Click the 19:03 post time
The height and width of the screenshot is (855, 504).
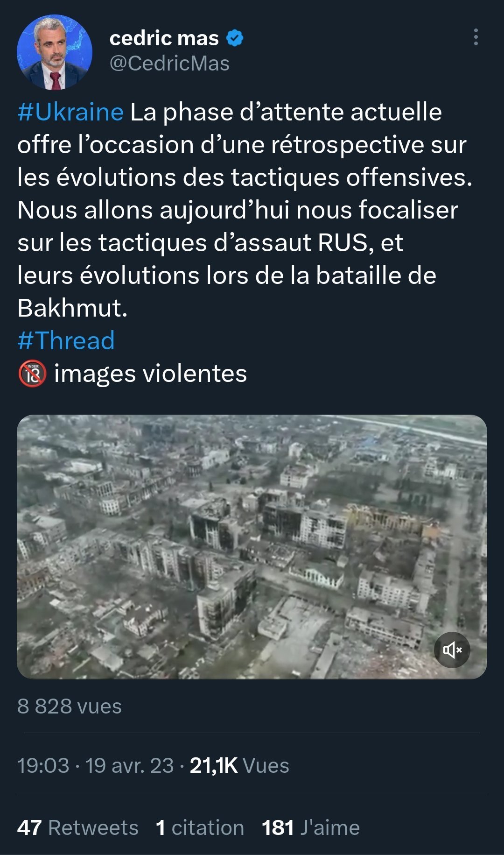43,765
